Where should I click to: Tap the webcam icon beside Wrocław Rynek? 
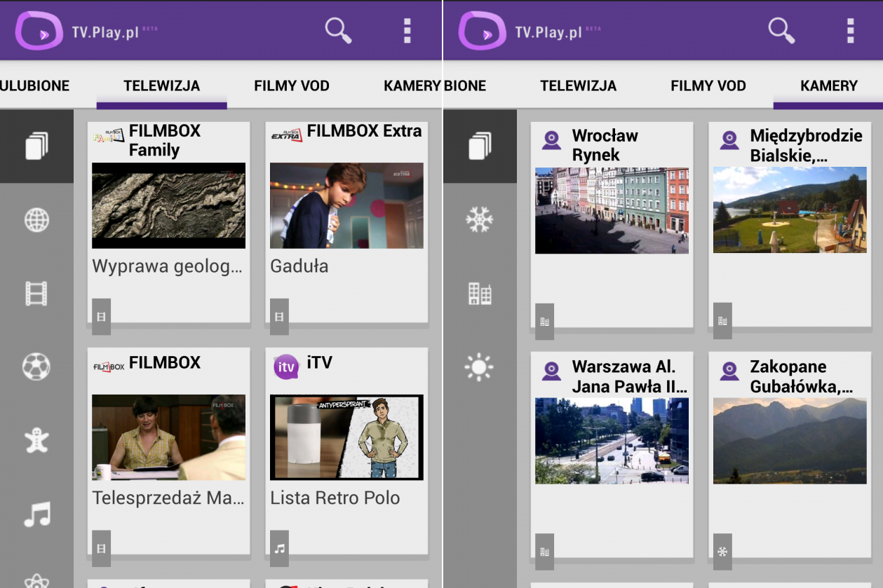pyautogui.click(x=552, y=140)
